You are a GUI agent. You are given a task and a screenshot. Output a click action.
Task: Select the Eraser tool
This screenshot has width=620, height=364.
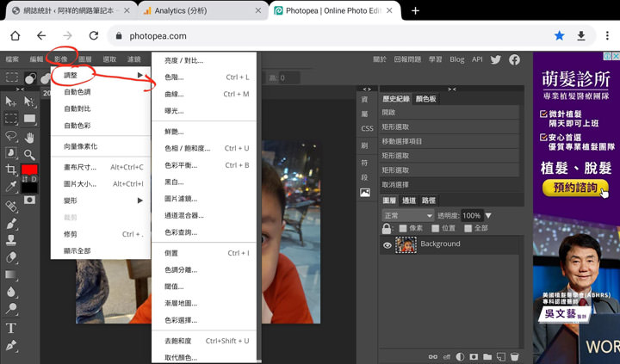(11, 257)
